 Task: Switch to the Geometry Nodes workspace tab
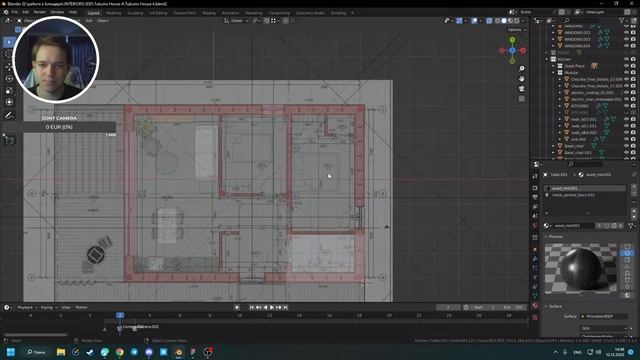310,13
